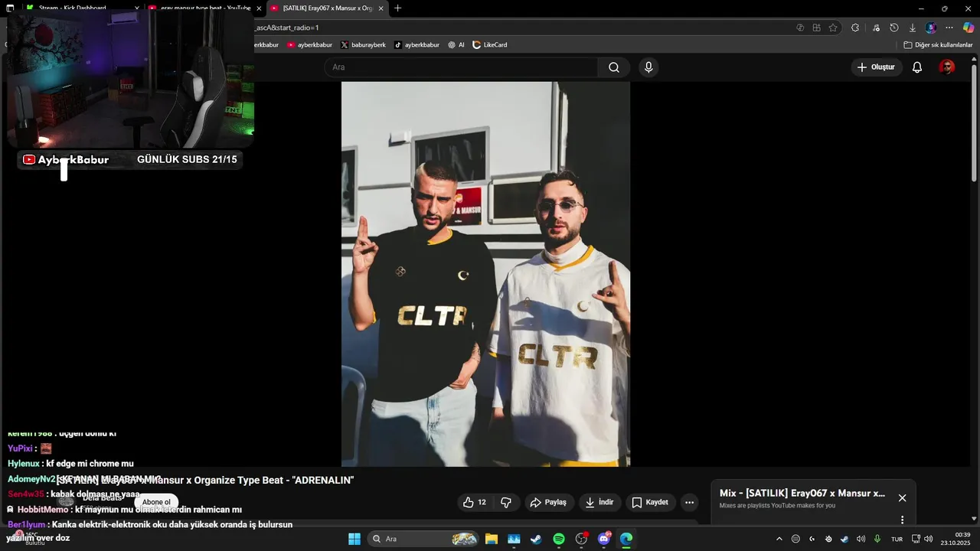Close the [SATILIK] Eray067 browser tab

click(x=381, y=8)
